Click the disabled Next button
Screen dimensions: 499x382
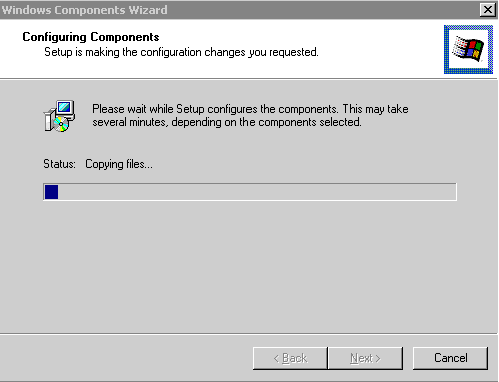[365, 358]
